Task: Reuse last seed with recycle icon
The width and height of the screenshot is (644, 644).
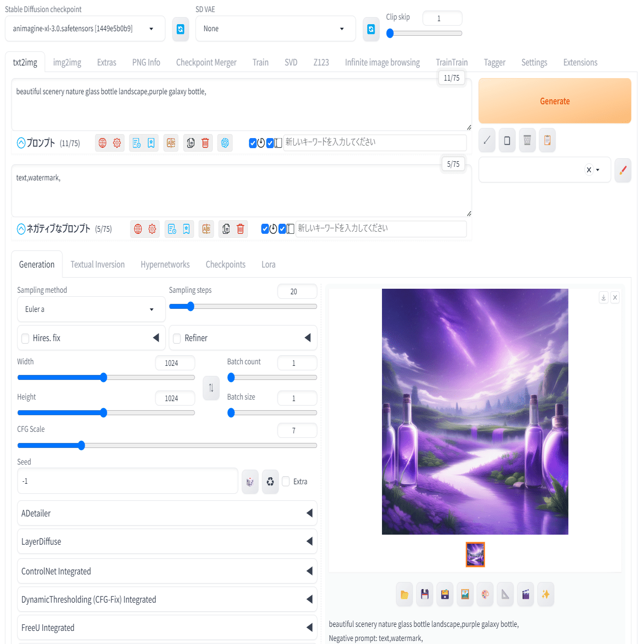Action: click(x=270, y=482)
